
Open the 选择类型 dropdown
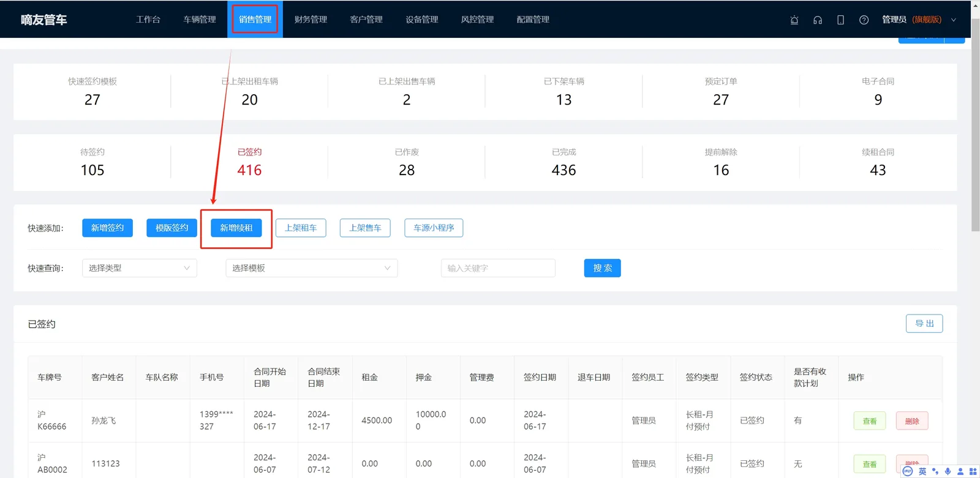[x=140, y=268]
